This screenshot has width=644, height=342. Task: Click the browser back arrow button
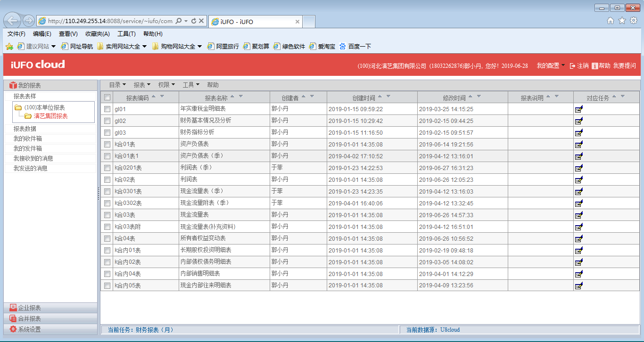[13, 21]
